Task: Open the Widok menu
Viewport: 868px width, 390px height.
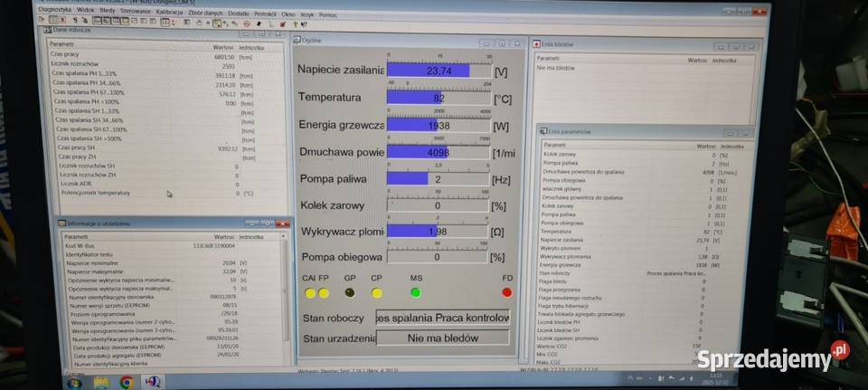Action: tap(85, 10)
